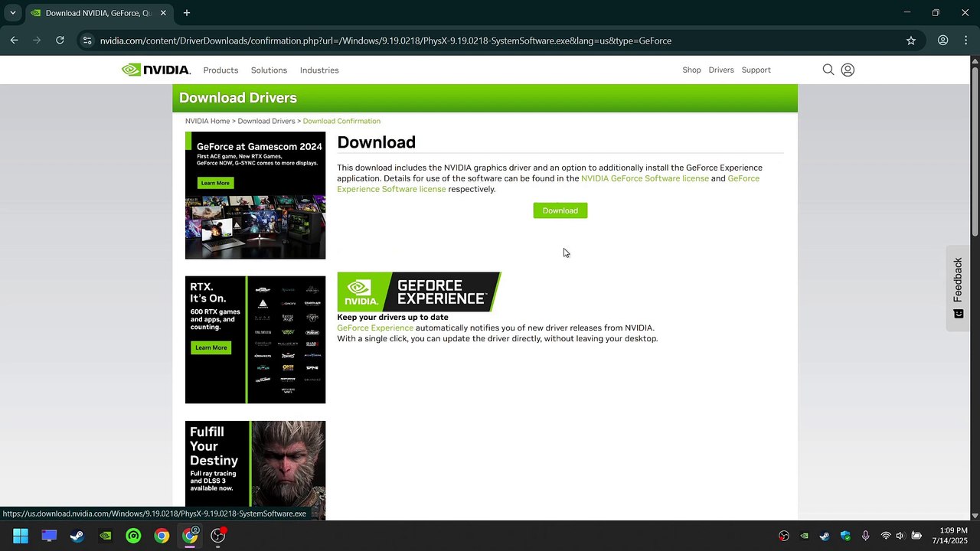This screenshot has width=980, height=551.
Task: Open OBS Studio from the taskbar
Action: (x=218, y=536)
